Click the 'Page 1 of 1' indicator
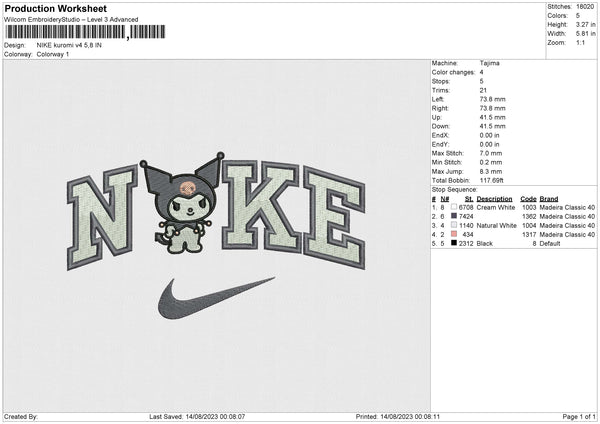Viewport: 600px width, 424px height. (579, 416)
